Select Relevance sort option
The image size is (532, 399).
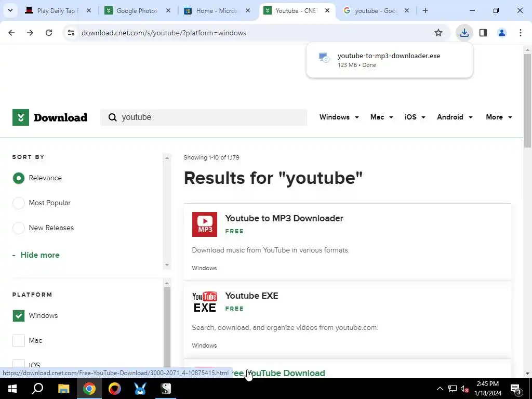[x=19, y=178]
